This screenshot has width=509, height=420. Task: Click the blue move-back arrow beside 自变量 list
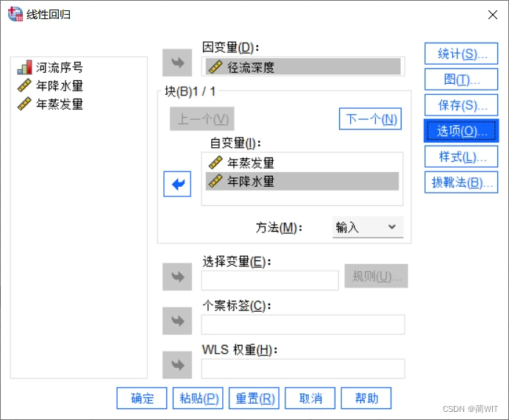(177, 184)
